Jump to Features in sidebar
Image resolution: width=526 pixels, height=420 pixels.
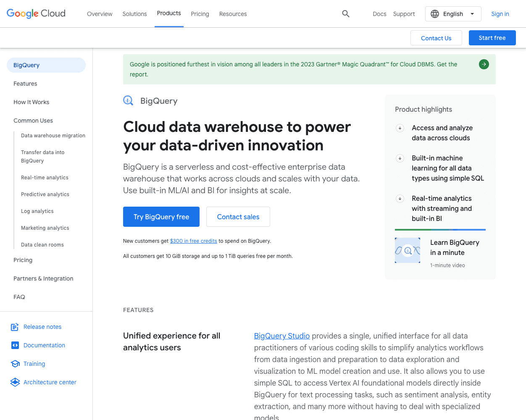coord(25,84)
